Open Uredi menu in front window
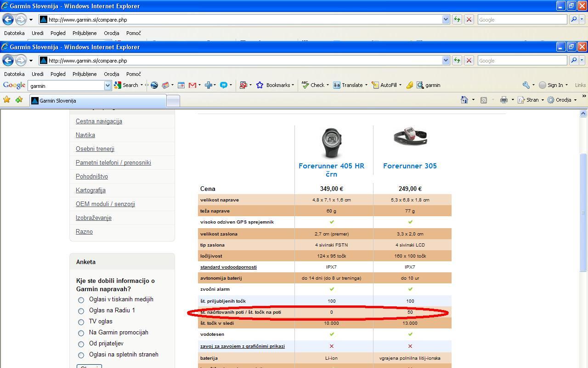The image size is (588, 368). (x=38, y=74)
